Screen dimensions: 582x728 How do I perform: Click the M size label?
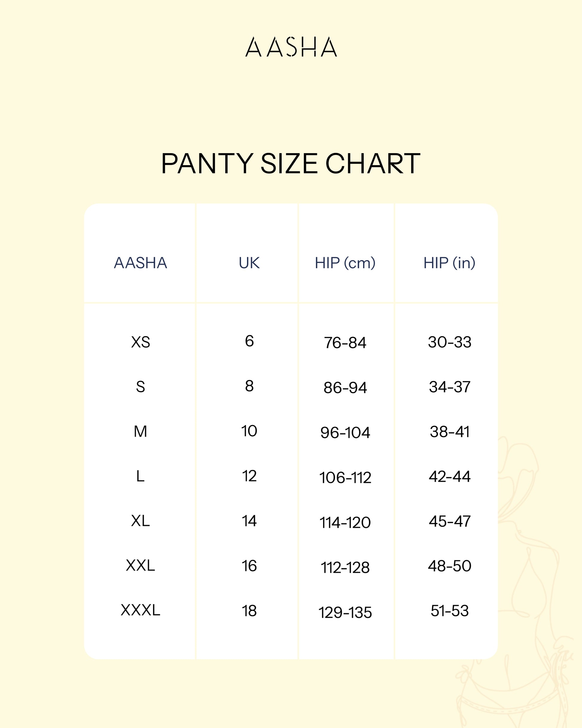point(141,431)
